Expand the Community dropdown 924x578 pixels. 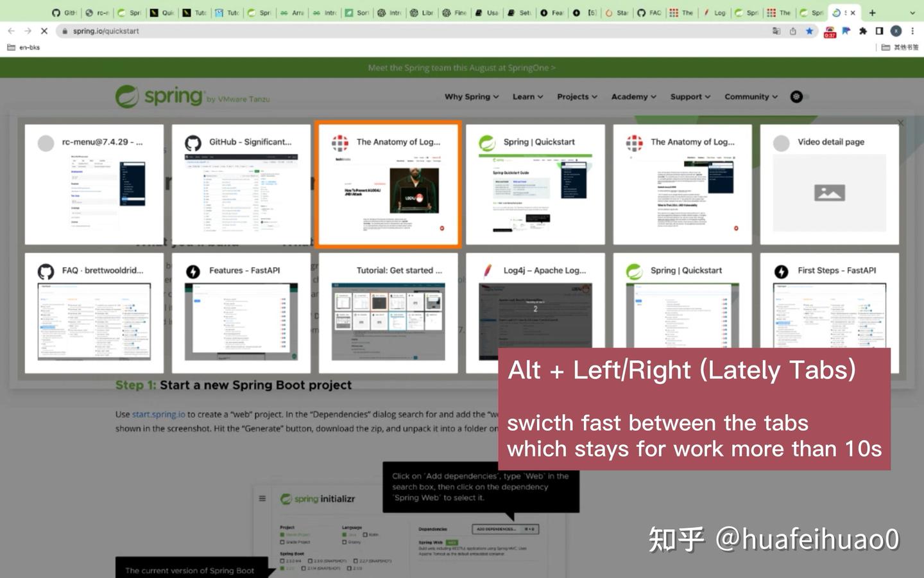pos(749,96)
